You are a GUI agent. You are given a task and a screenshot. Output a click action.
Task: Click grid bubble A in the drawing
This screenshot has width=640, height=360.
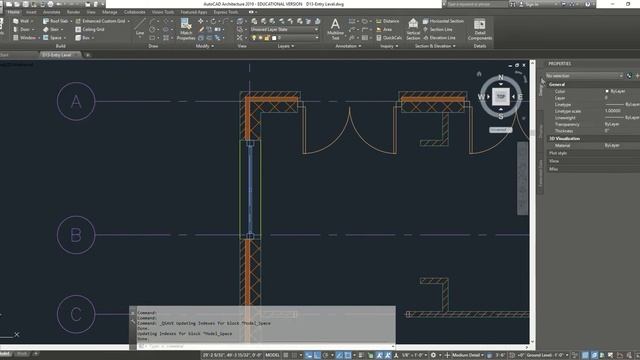point(76,101)
